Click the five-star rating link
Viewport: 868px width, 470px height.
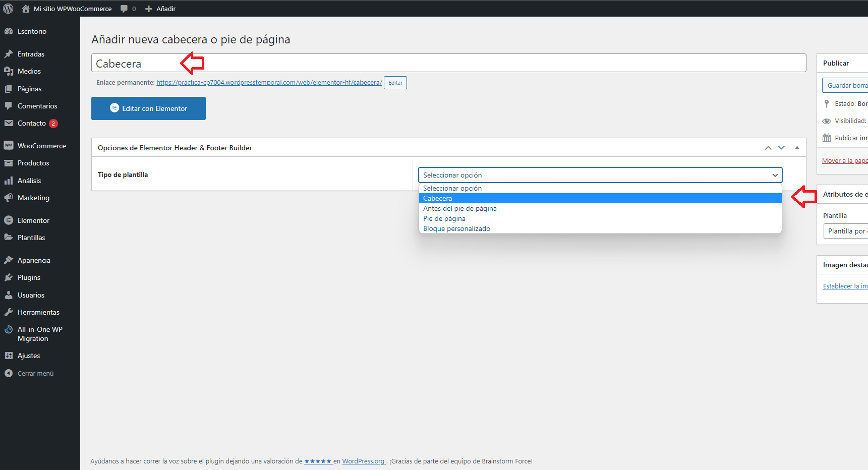point(318,461)
